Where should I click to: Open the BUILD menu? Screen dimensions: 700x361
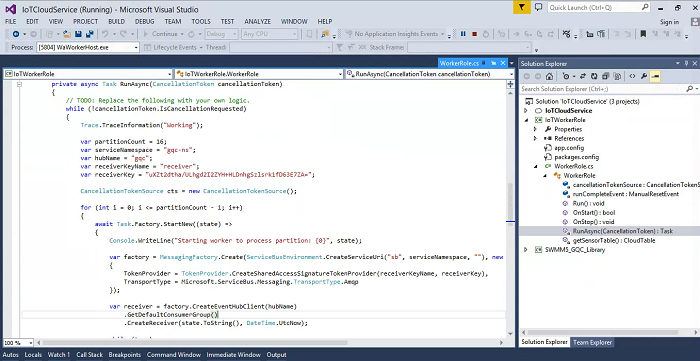(x=117, y=21)
